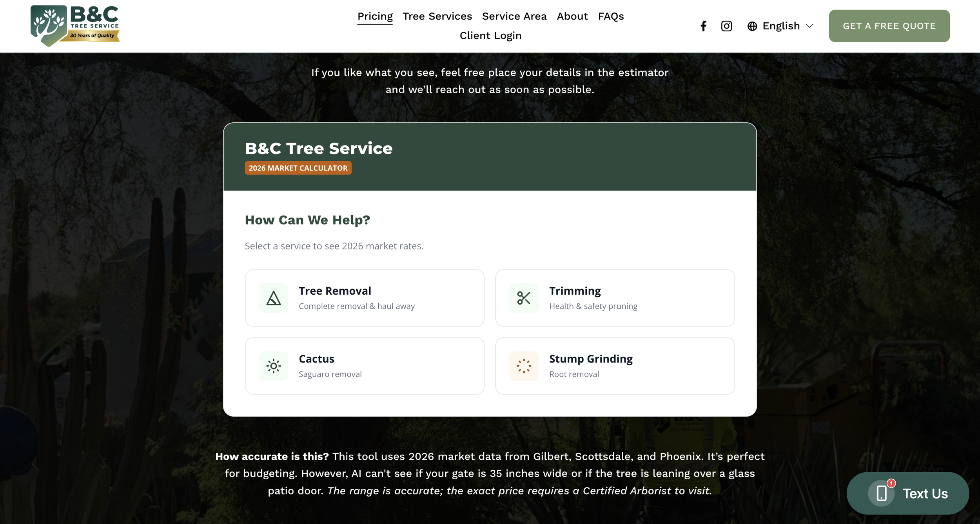Expand the English language chevron
This screenshot has height=524, width=980.
click(809, 26)
